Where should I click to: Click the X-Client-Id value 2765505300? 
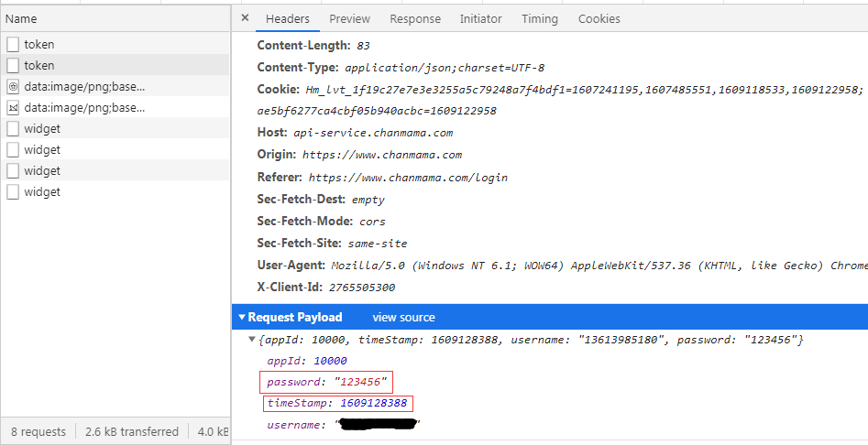click(362, 288)
